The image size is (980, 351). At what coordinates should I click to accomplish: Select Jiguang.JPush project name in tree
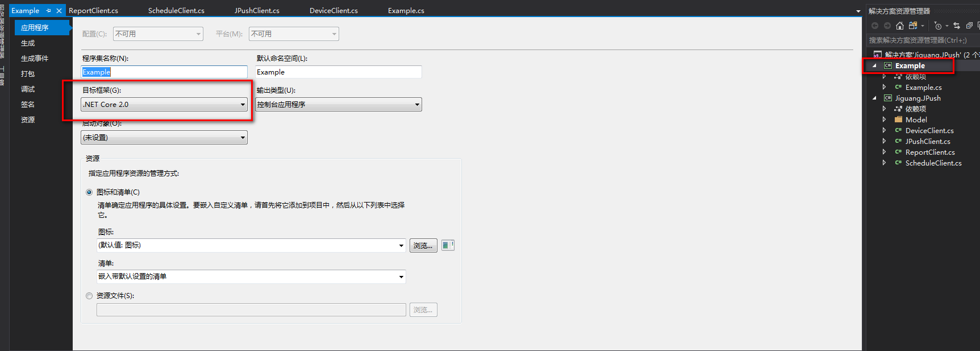(x=918, y=98)
